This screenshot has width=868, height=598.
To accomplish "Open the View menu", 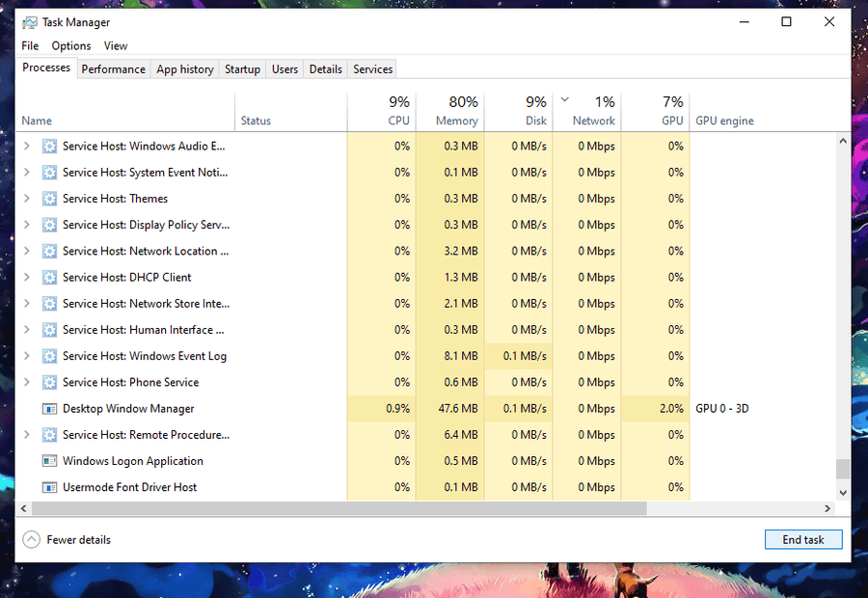I will [x=115, y=46].
